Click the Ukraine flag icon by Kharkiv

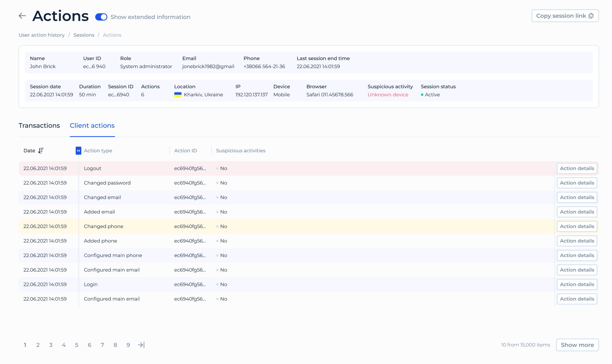[178, 95]
